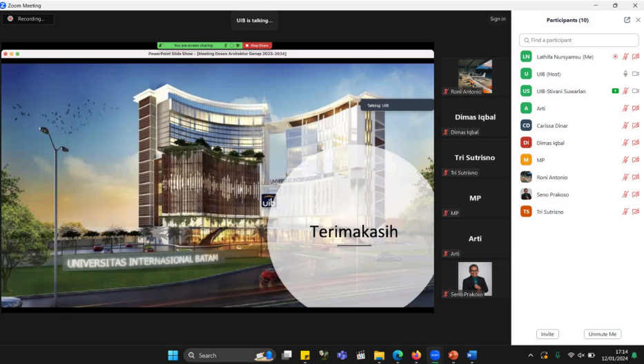Switch to Zoom via taskbar icon
The image size is (644, 364).
tap(435, 355)
